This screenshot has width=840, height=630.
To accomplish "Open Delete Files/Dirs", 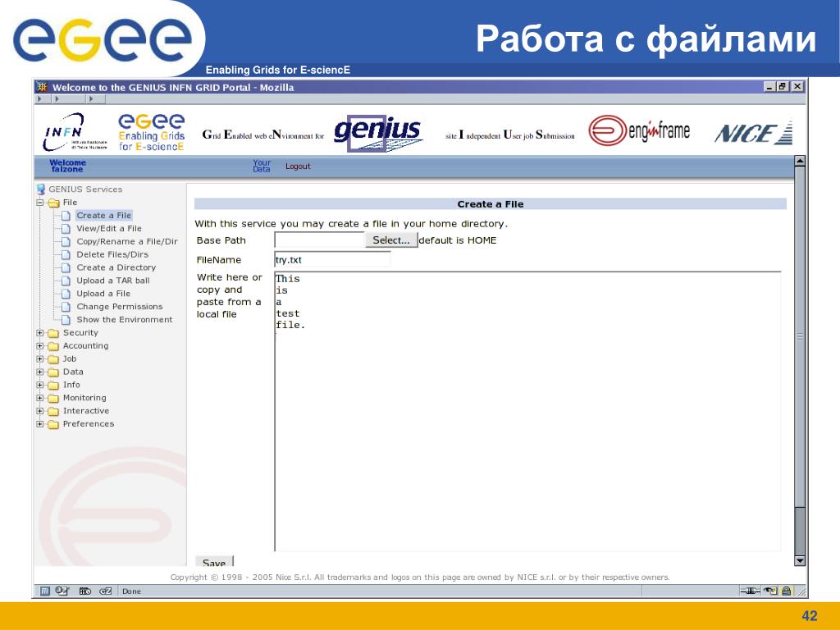I will click(112, 254).
